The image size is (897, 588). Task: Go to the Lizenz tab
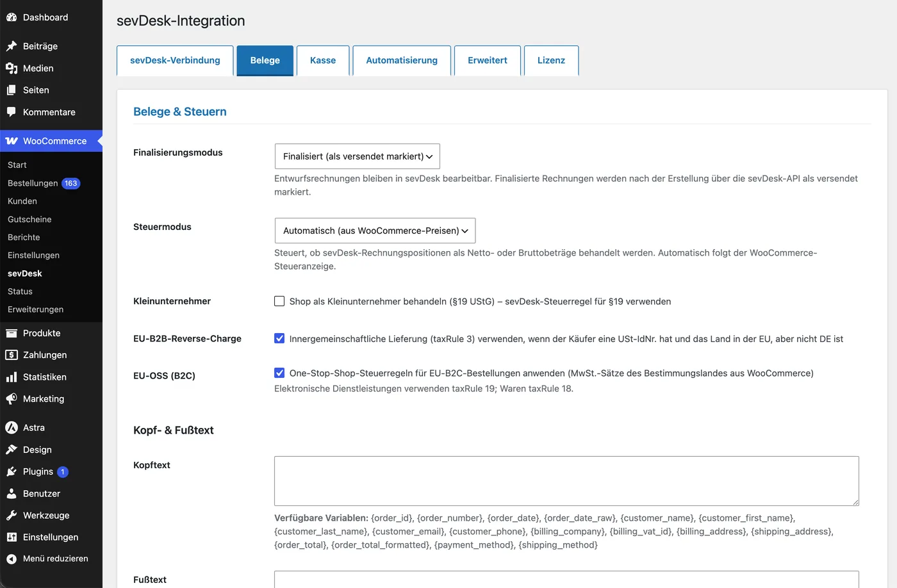coord(551,60)
